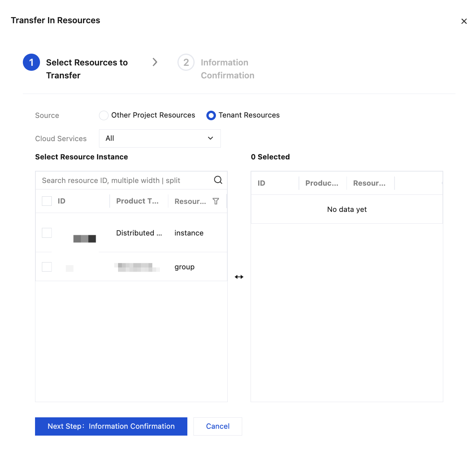Click Select Resources to Transfer step label
Viewport: 476px width, 455px height.
[x=87, y=69]
